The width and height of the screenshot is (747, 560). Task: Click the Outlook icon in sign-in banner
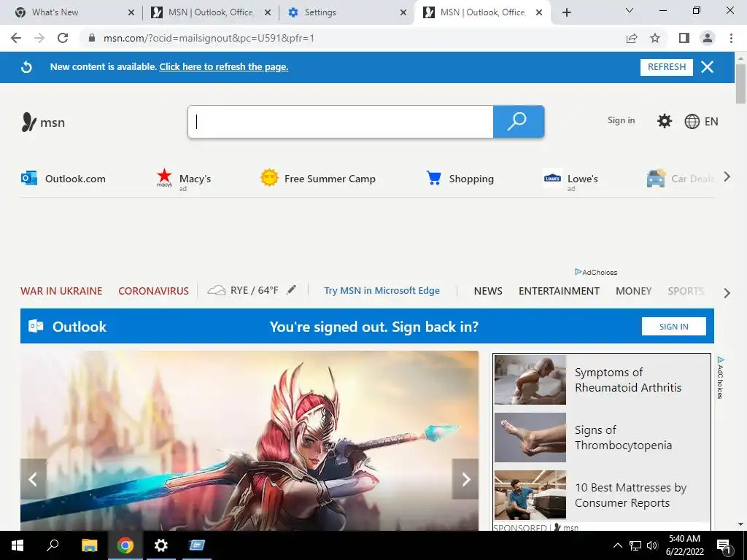[36, 326]
